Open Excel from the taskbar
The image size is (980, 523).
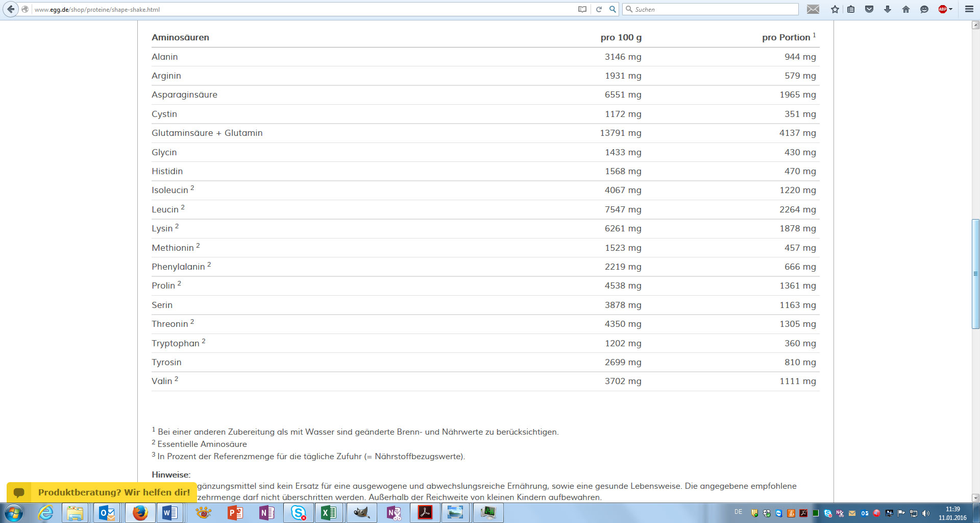pyautogui.click(x=329, y=512)
